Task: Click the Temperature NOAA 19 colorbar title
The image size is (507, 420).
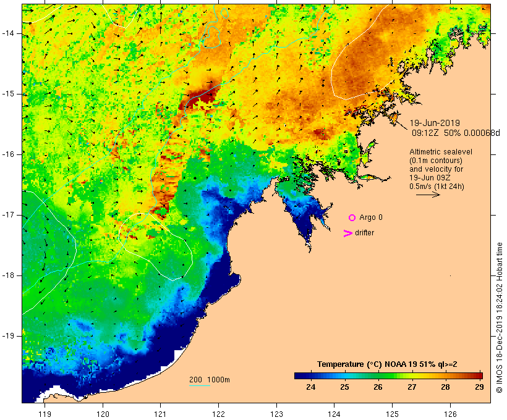Action: coord(387,364)
